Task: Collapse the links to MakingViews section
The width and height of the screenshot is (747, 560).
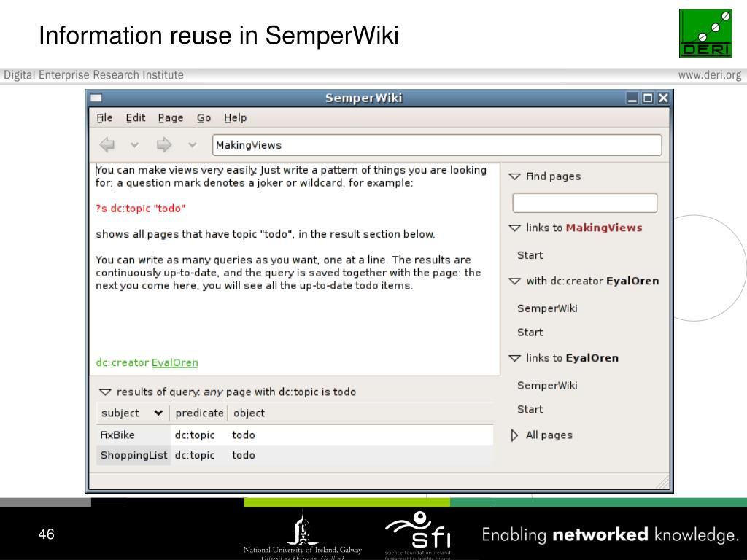Action: pos(514,228)
